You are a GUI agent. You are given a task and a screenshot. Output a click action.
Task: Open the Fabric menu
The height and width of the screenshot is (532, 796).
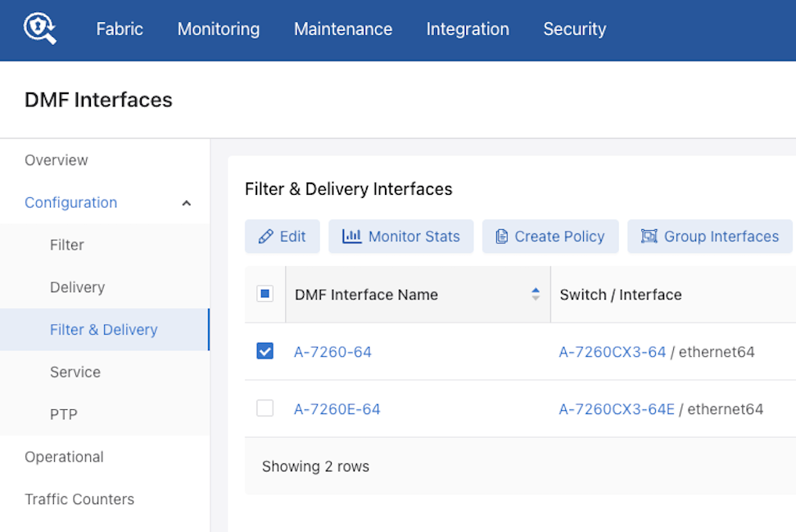(120, 29)
